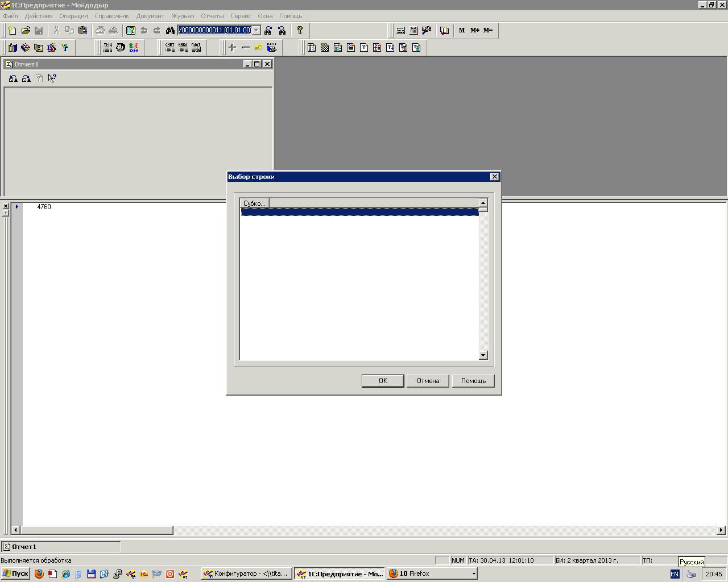Click the plus sign toolbar icon
This screenshot has width=728, height=582.
tap(232, 48)
